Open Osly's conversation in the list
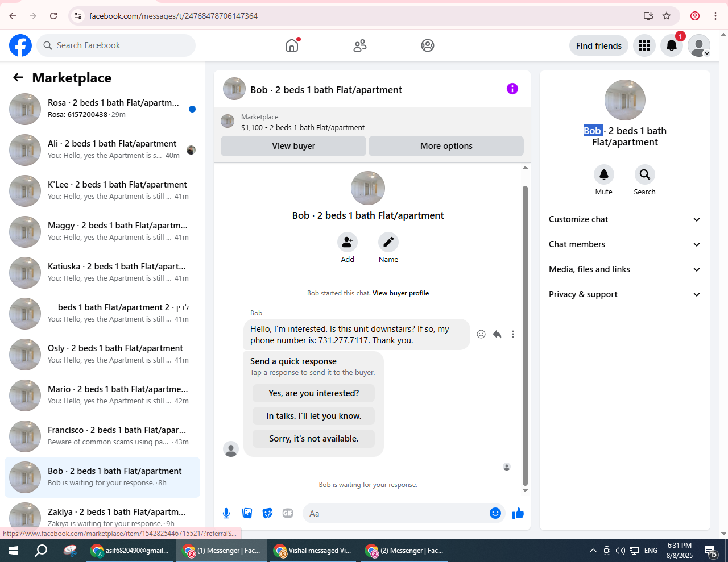The height and width of the screenshot is (562, 728). tap(102, 355)
